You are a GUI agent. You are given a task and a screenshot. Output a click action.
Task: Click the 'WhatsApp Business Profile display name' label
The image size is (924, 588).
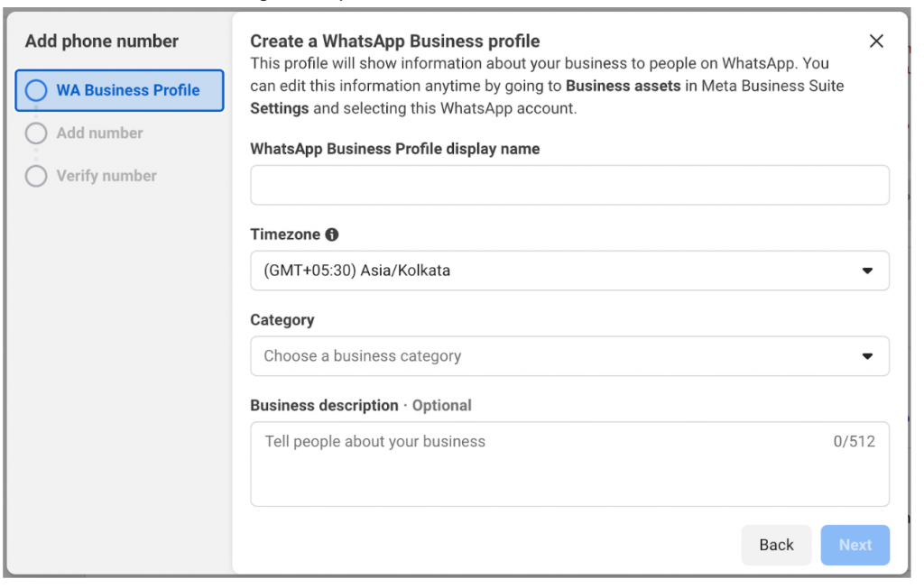(x=395, y=149)
